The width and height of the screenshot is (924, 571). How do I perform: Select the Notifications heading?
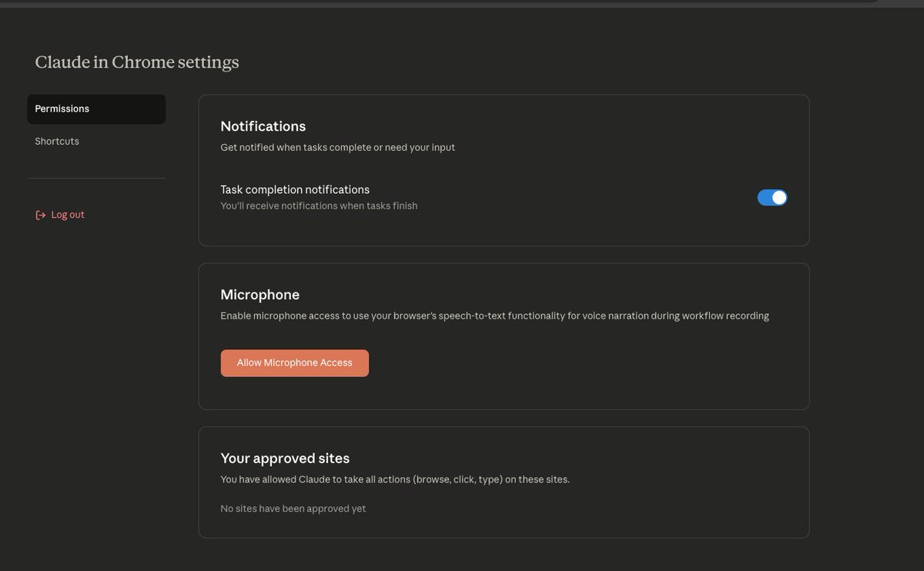263,126
